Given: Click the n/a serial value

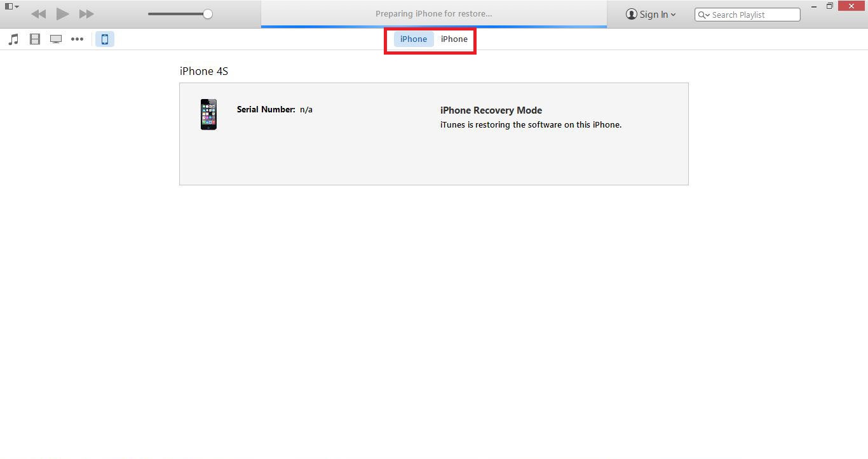Looking at the screenshot, I should (x=306, y=110).
